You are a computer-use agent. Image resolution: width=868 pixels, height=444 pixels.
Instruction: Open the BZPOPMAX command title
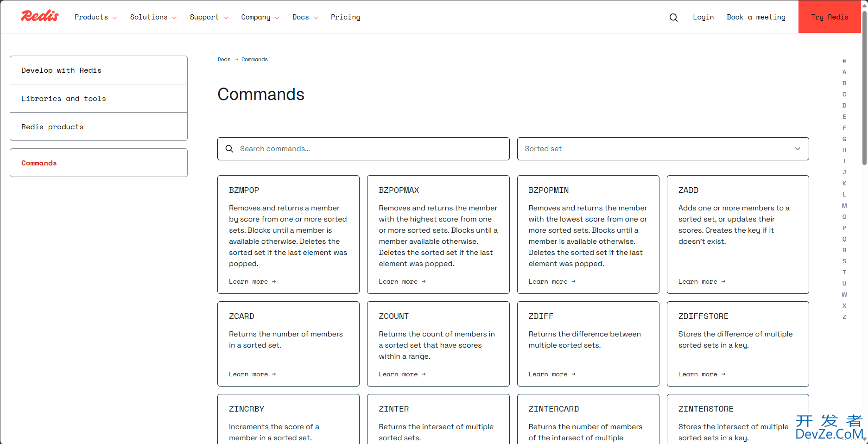point(399,190)
